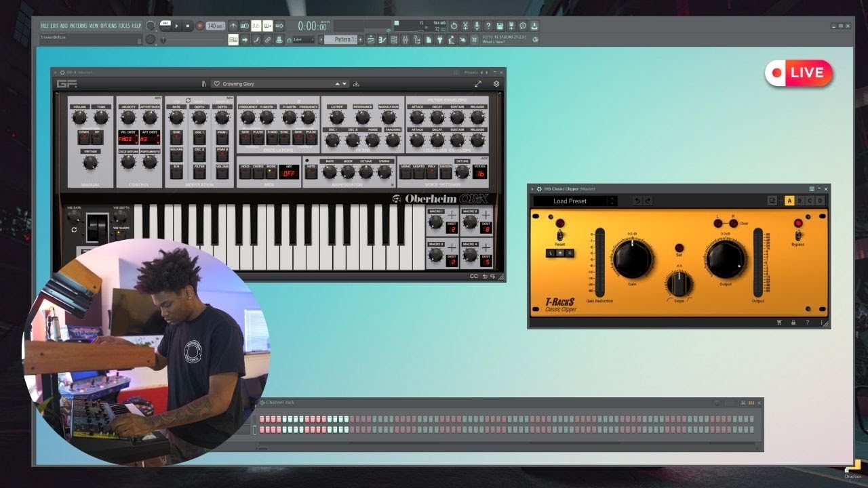This screenshot has width=868, height=488.
Task: Adjust the Clipper Gain knob
Action: pos(633,259)
